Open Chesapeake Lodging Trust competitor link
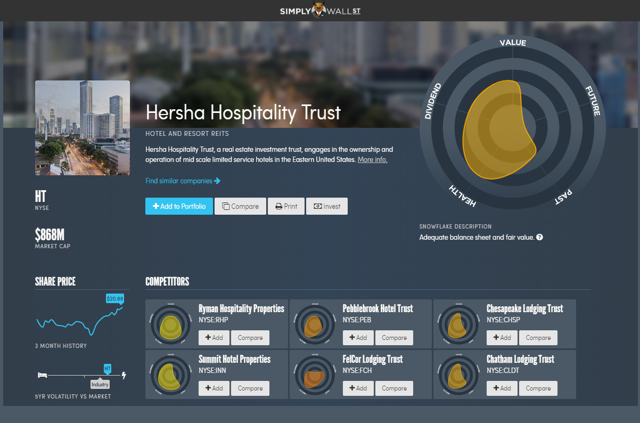640x423 pixels. coord(524,308)
